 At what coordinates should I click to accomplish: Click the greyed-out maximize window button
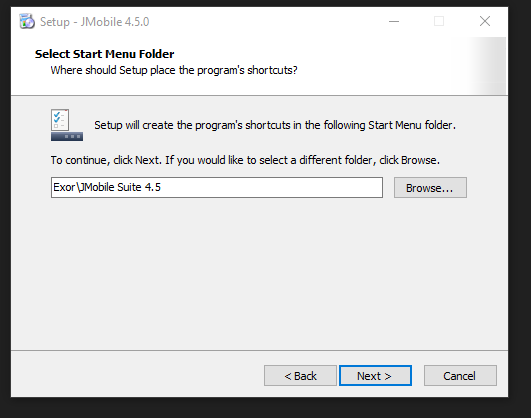439,22
